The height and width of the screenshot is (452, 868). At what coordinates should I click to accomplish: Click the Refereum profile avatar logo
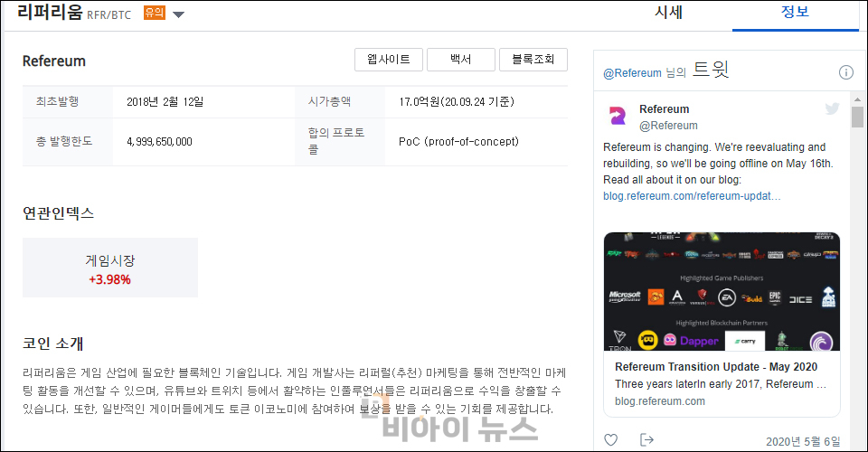click(x=618, y=116)
